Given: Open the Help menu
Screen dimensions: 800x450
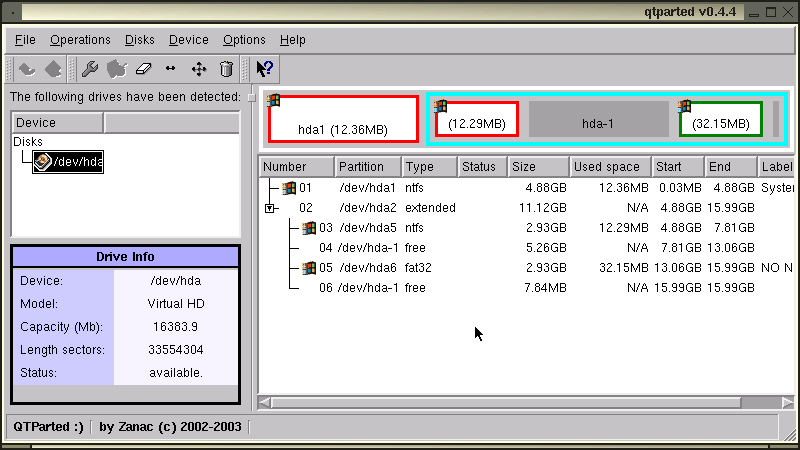Looking at the screenshot, I should click(293, 40).
